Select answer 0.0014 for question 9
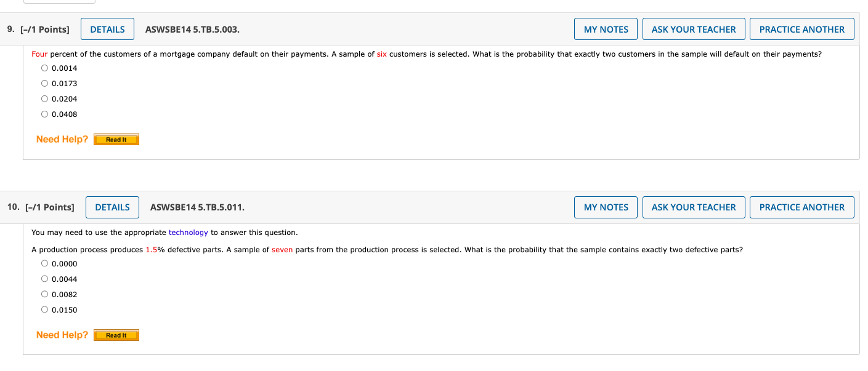Viewport: 868px width, 371px height. click(x=44, y=68)
